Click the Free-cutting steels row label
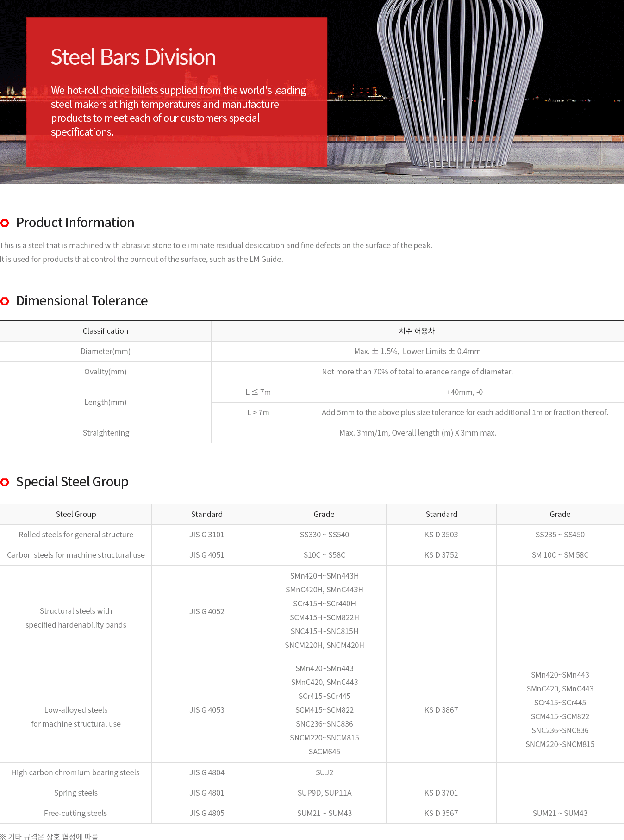The height and width of the screenshot is (840, 624). [x=75, y=813]
